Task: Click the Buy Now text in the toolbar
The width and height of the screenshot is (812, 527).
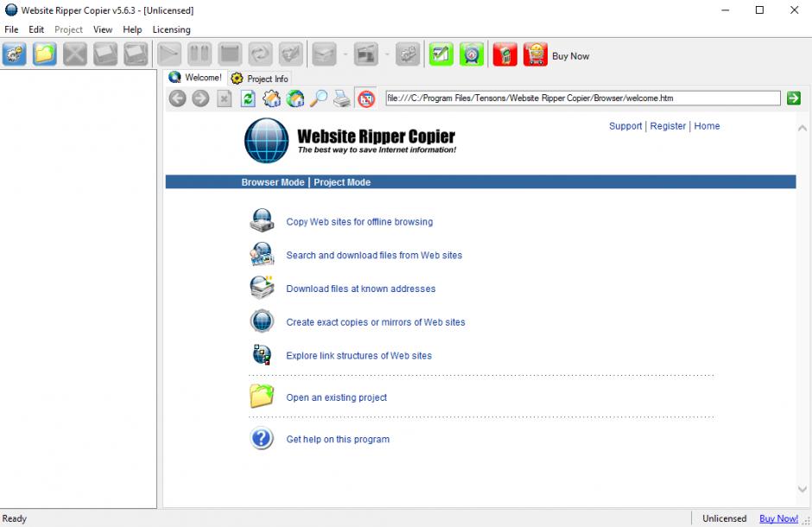Action: coord(571,56)
